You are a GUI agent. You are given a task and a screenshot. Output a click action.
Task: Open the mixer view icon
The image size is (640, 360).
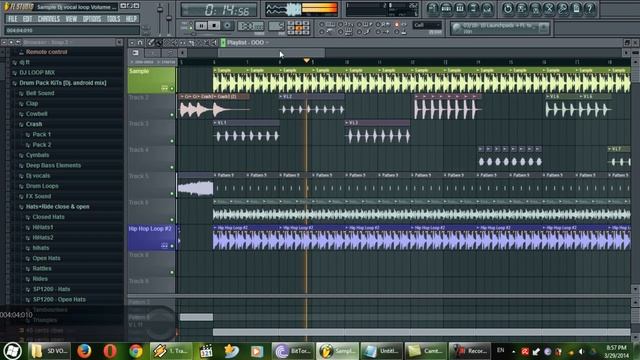point(487,8)
